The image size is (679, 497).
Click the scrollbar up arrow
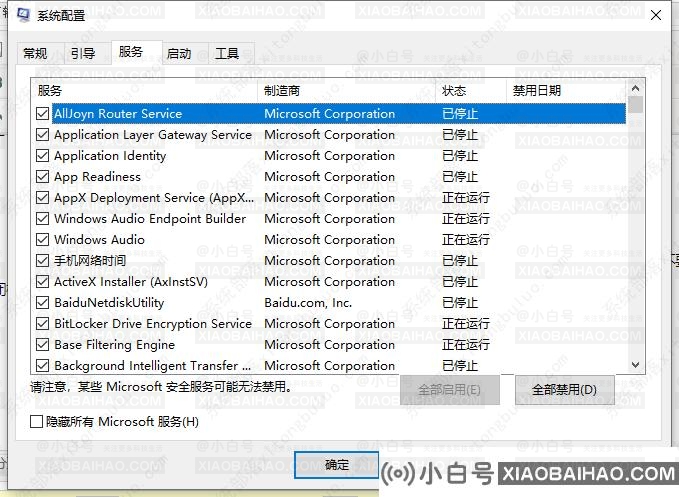[x=635, y=88]
